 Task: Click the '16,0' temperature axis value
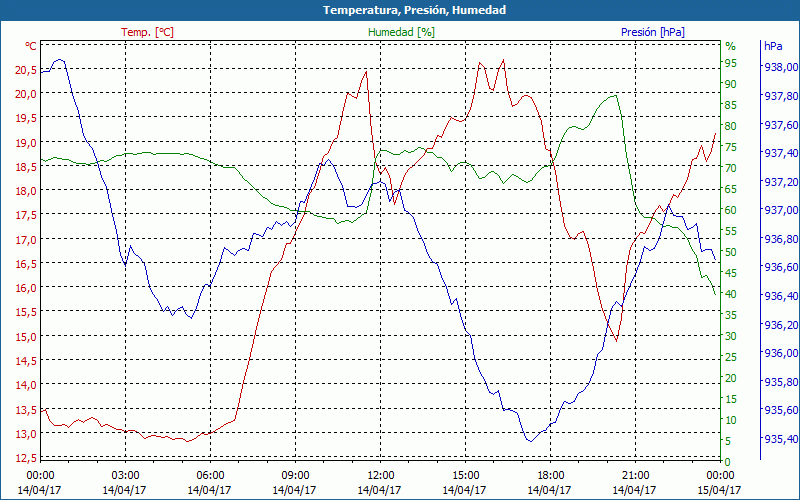[x=26, y=288]
